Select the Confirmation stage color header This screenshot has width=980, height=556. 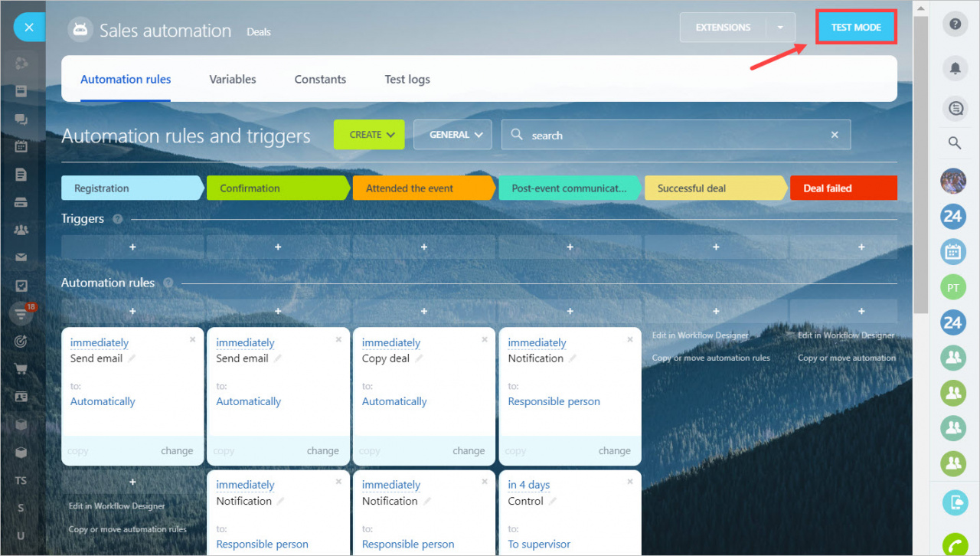[x=279, y=188]
